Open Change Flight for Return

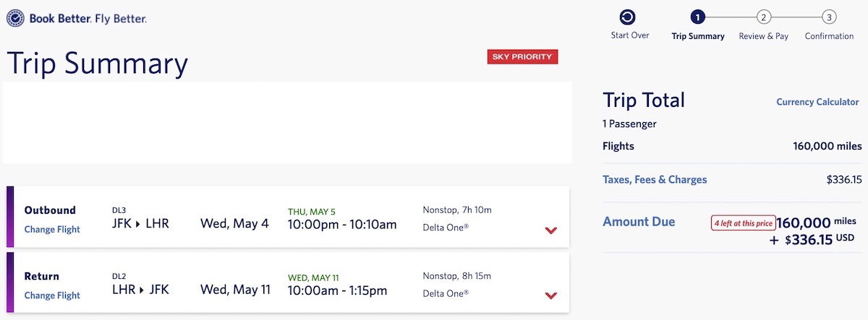tap(52, 295)
